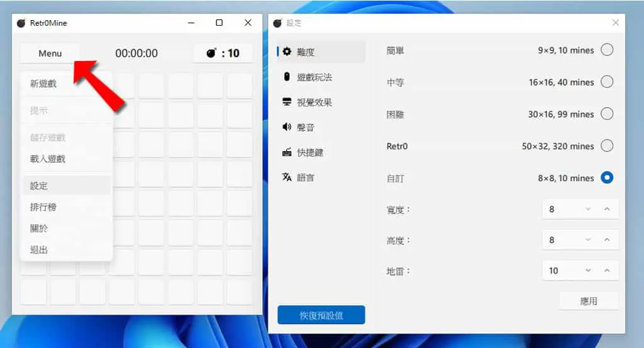Click the gear icon beside 難度
Image resolution: width=644 pixels, height=348 pixels.
tap(287, 52)
